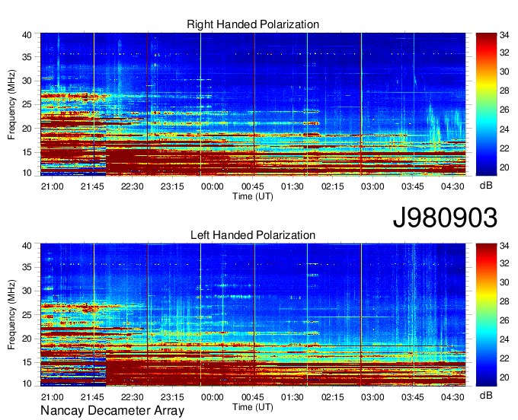Click the 30 dB label on the Right Handed color bar

coord(504,72)
